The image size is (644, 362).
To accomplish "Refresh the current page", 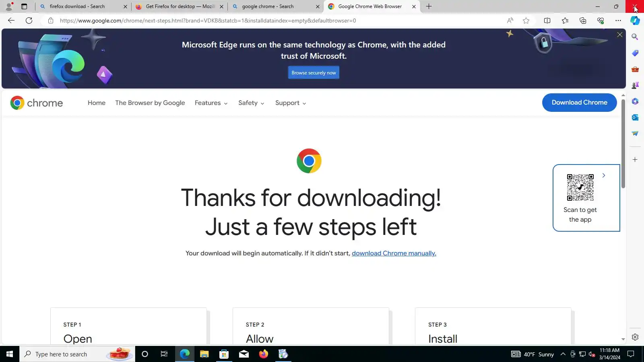I will (x=29, y=21).
